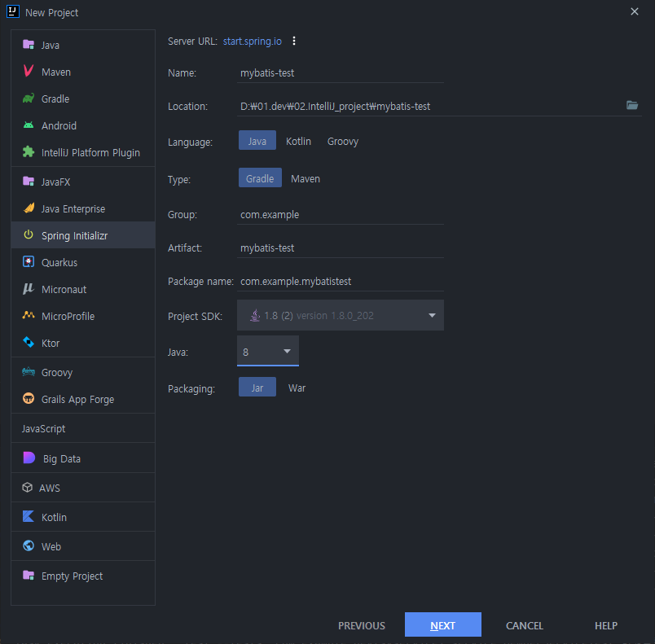Browse location with the folder icon
655x644 pixels.
coord(632,105)
